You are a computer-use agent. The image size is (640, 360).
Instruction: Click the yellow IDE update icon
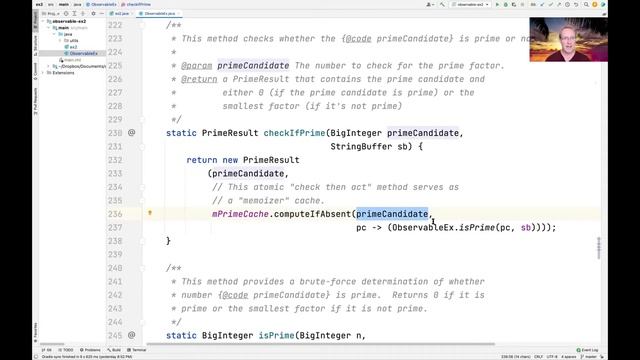click(595, 4)
